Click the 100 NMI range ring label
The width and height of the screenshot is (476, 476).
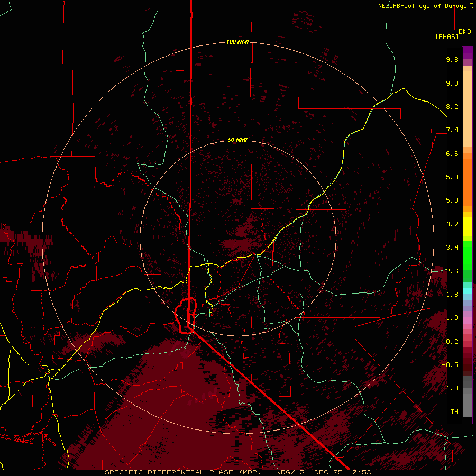pyautogui.click(x=237, y=42)
